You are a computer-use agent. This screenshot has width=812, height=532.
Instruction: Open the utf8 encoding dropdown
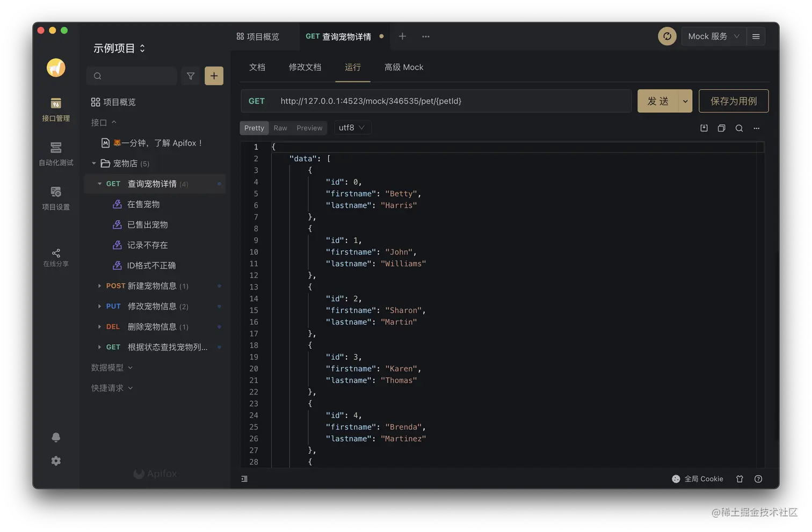pos(352,128)
